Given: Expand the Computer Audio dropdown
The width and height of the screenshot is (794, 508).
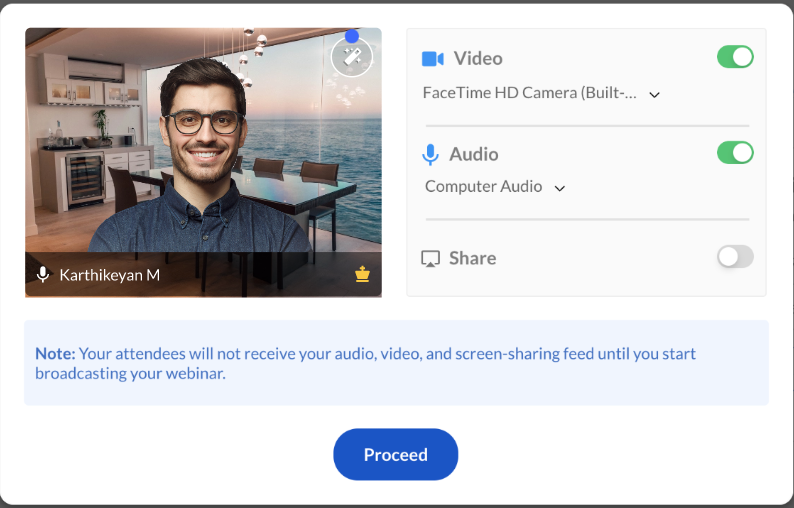Looking at the screenshot, I should pos(495,187).
